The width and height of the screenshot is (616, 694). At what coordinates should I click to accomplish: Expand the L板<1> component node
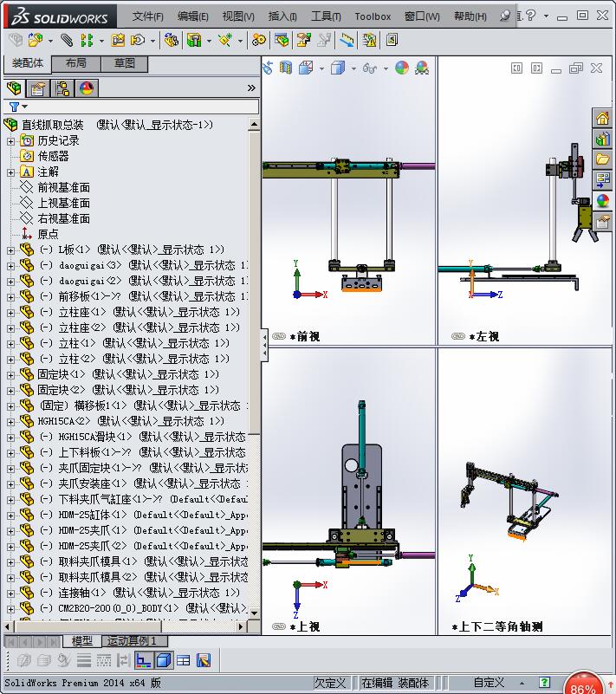tap(10, 250)
